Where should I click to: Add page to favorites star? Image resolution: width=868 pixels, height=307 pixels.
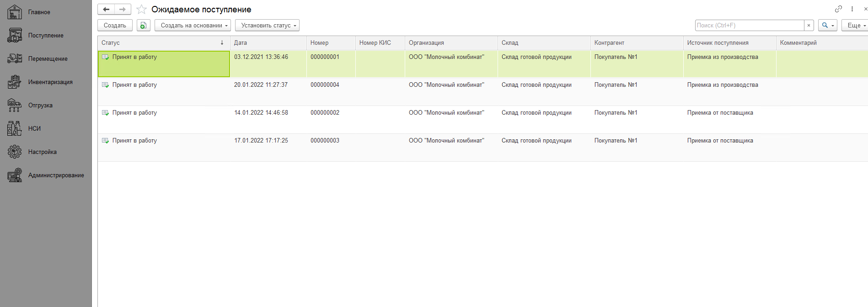(x=142, y=10)
